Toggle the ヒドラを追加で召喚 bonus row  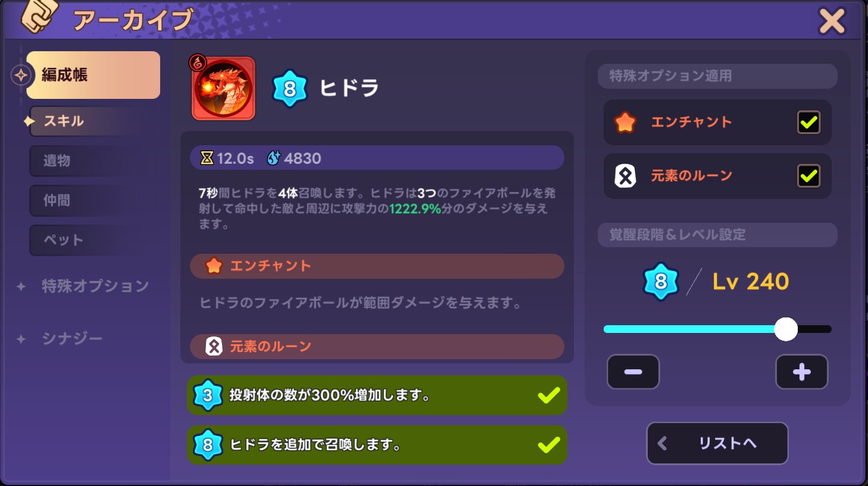pos(377,445)
